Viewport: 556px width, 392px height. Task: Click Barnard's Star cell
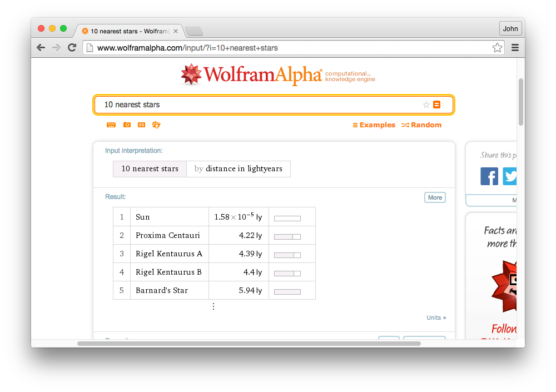170,291
